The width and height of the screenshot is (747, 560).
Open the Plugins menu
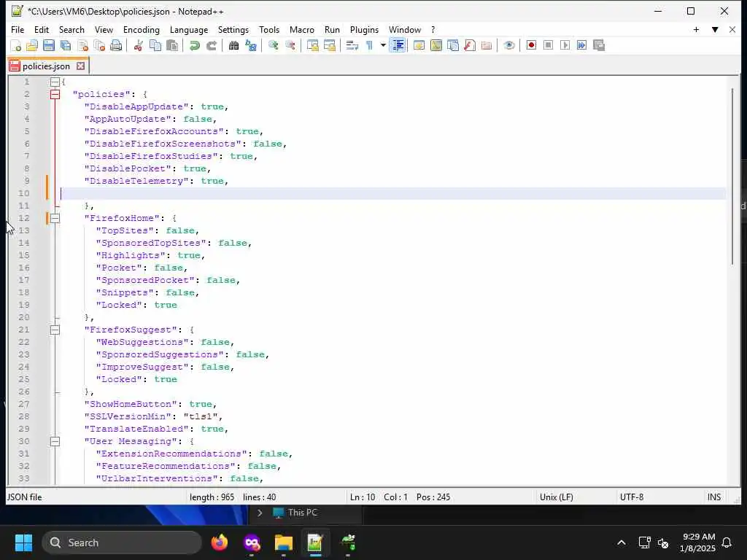[x=365, y=29]
